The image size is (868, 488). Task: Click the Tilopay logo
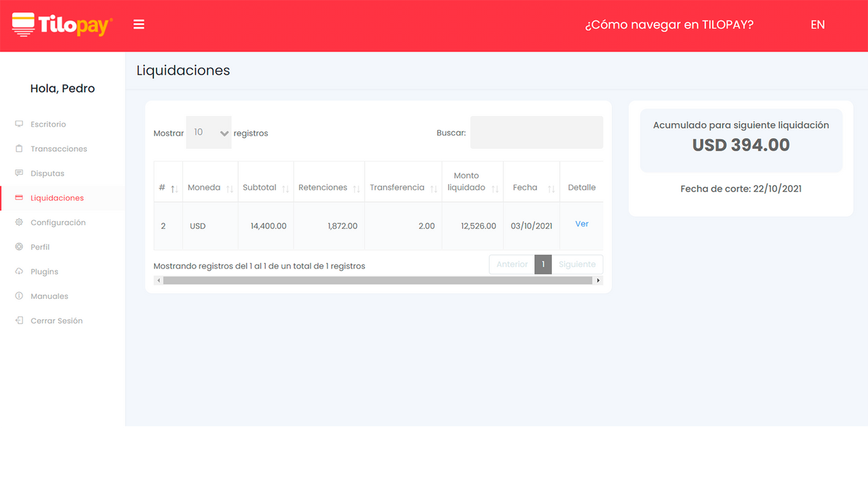point(62,24)
